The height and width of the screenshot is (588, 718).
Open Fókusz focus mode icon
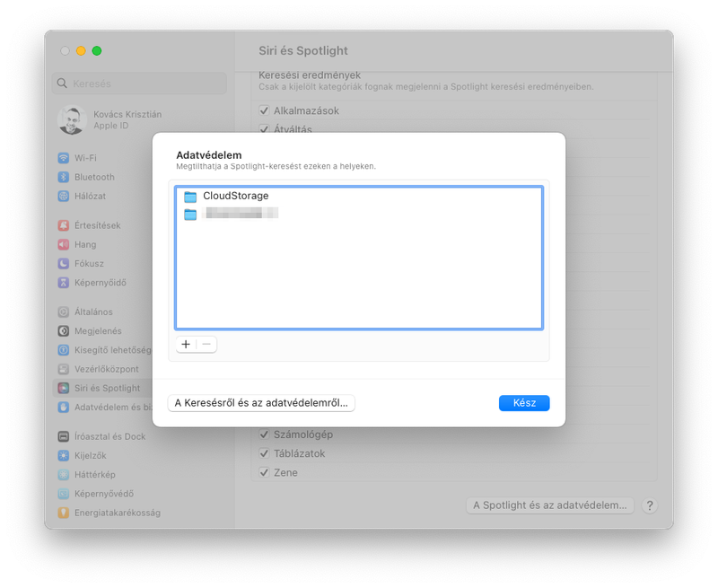(x=64, y=263)
